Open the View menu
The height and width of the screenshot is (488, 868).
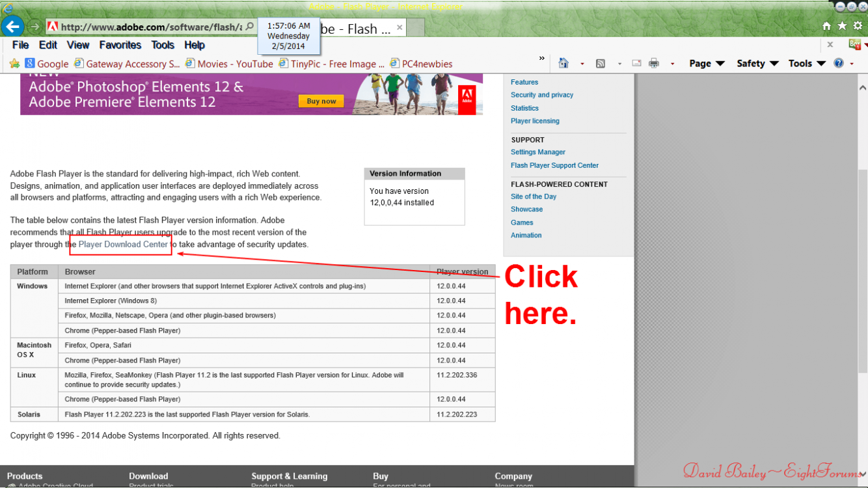(x=78, y=45)
